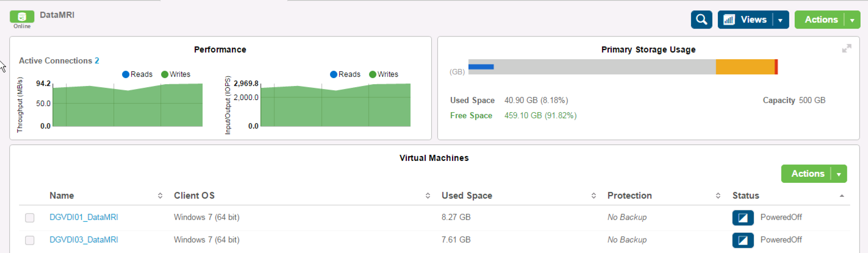Toggle the blue Reads legend in Throughput chart
Viewport: 868px width, 253px height.
[137, 74]
